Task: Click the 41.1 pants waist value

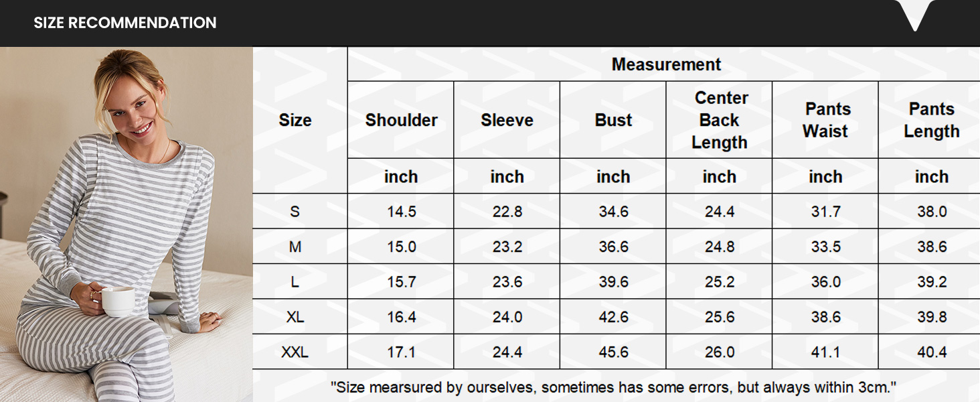Action: 825,352
